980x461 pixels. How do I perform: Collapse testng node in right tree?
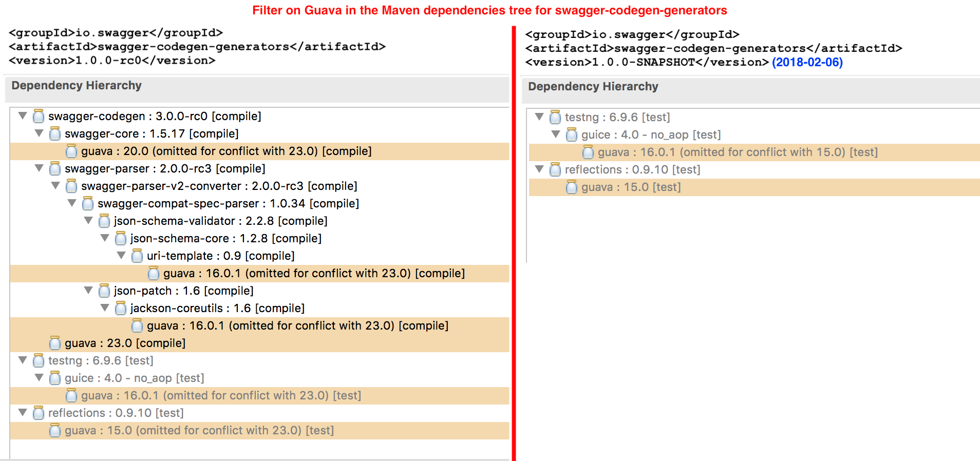[x=539, y=117]
